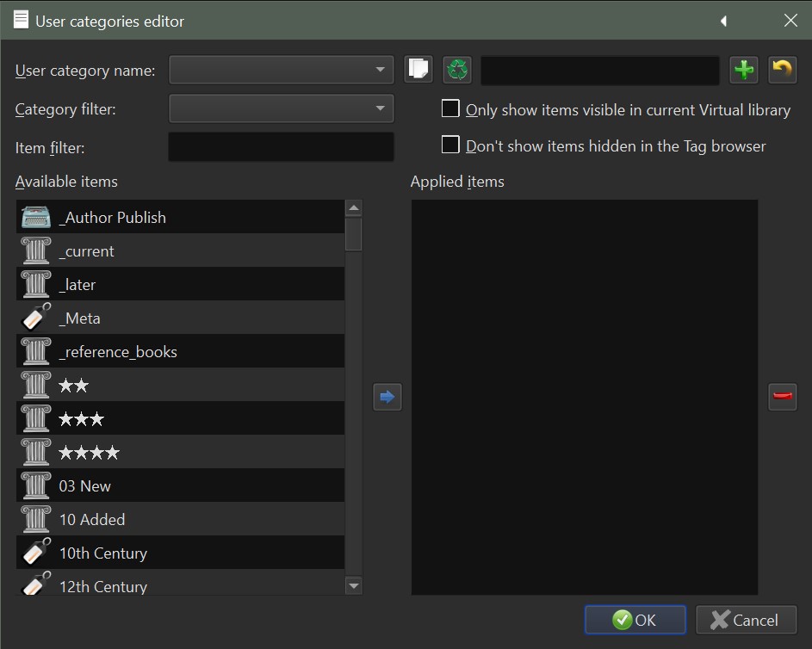Screen dimensions: 812x649
Task: Select the 10th Century item text
Action: click(103, 553)
